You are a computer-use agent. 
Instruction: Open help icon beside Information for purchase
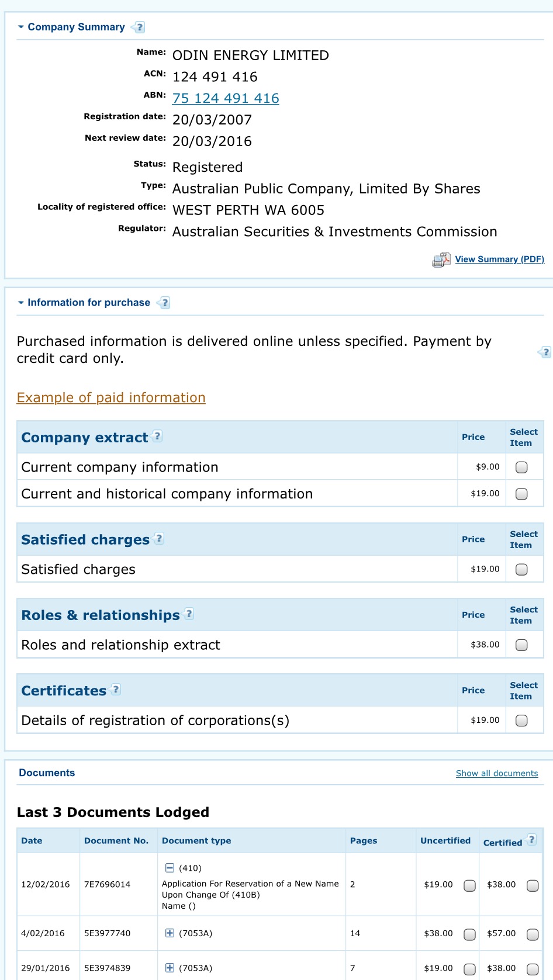164,303
